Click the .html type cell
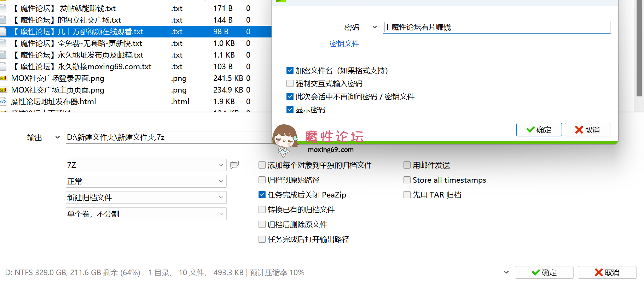The image size is (644, 283). (180, 101)
